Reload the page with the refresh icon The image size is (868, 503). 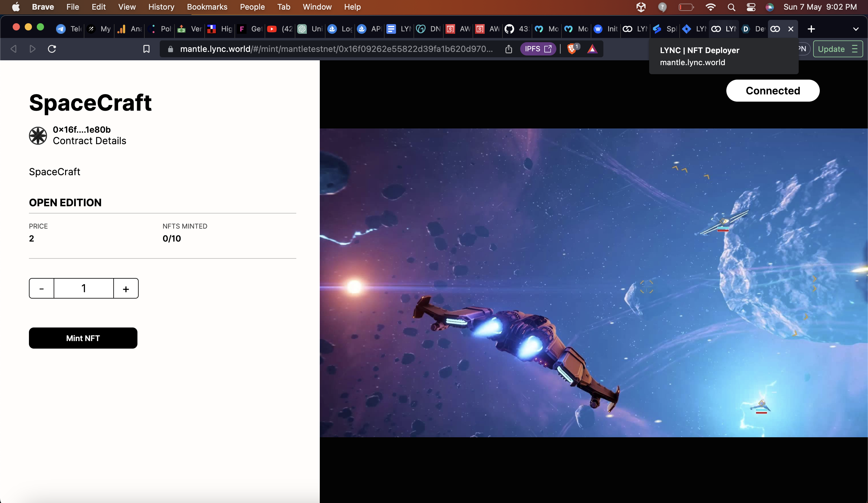coord(52,49)
